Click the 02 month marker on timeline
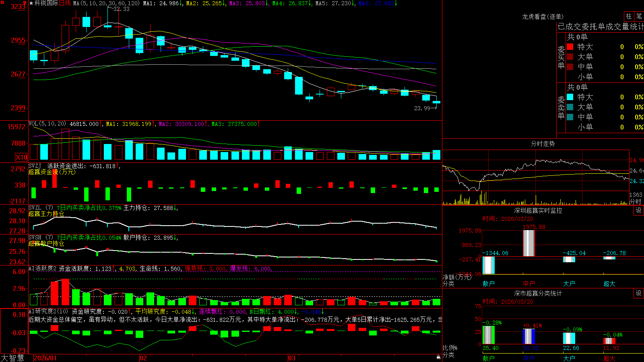 [143, 358]
